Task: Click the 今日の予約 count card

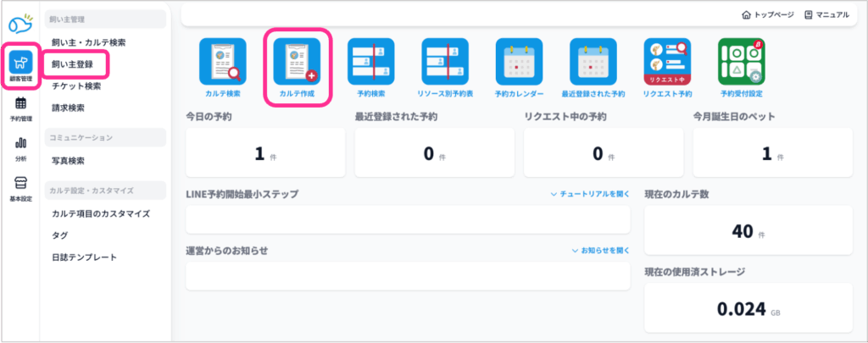Action: (264, 153)
